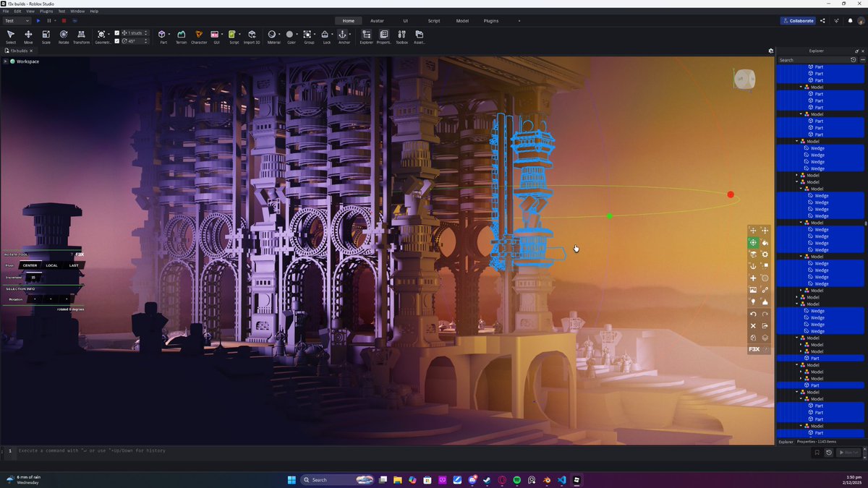Click the F3X Weld tool icon

pyautogui.click(x=765, y=290)
